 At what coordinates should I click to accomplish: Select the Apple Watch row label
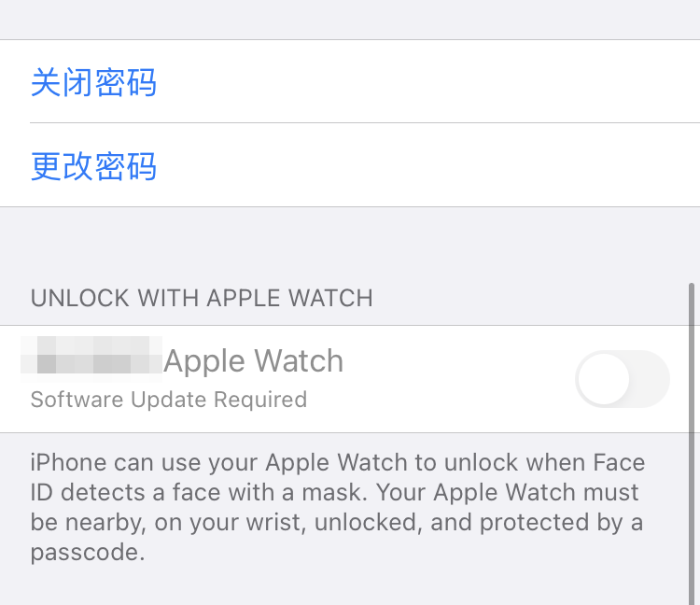click(x=254, y=360)
